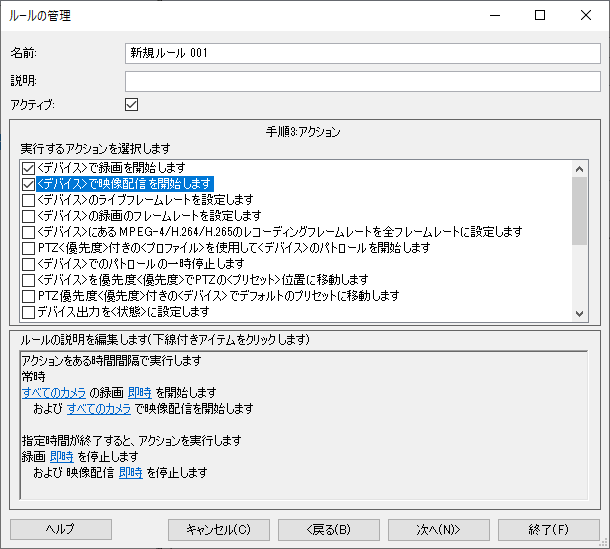The image size is (610, 549).
Task: Open すべてのカメラ link for recording
Action: click(54, 393)
